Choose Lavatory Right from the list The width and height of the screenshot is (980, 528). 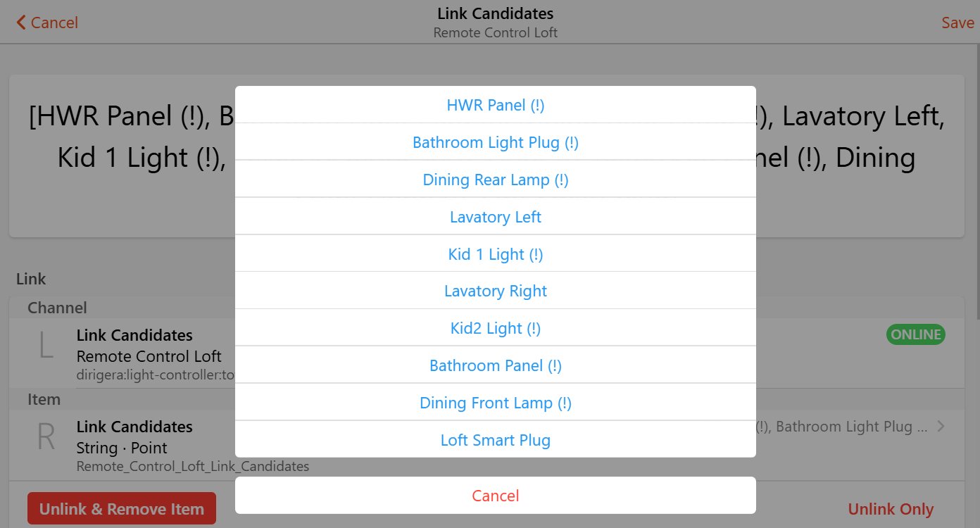[495, 290]
